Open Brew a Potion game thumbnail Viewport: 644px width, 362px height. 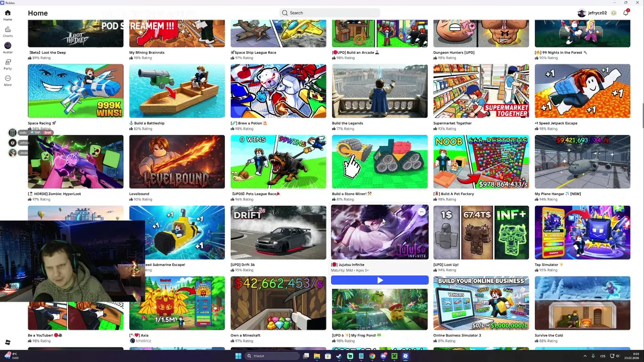click(278, 91)
